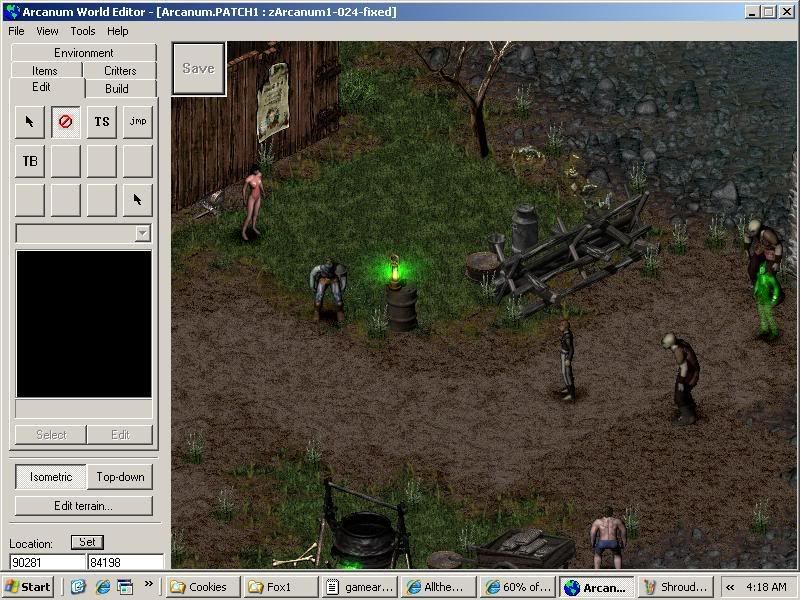Viewport: 800px width, 600px height.
Task: Expand hidden system tray icons with the chevron
Action: coord(730,587)
